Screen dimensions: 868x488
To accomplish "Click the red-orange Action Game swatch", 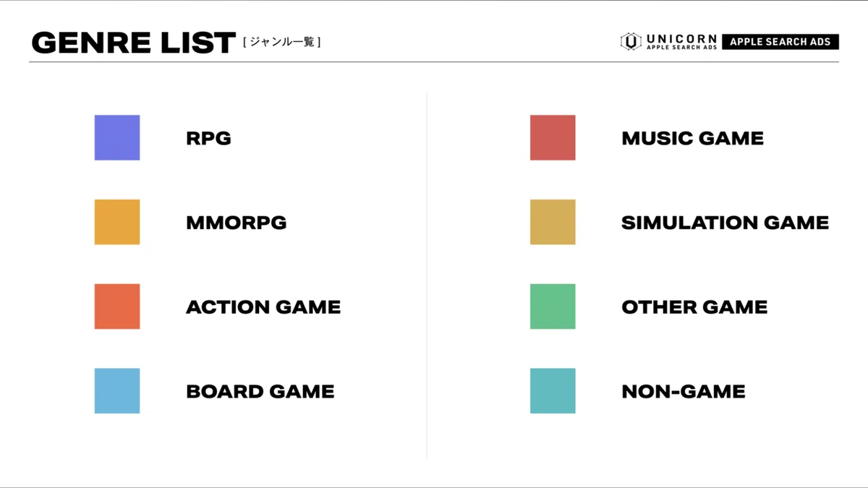I will tap(117, 307).
